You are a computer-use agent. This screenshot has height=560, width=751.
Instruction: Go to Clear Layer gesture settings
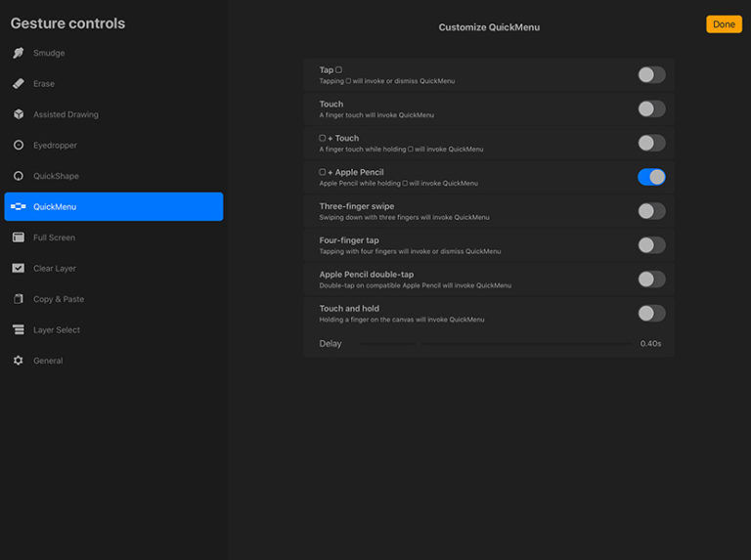(x=113, y=268)
